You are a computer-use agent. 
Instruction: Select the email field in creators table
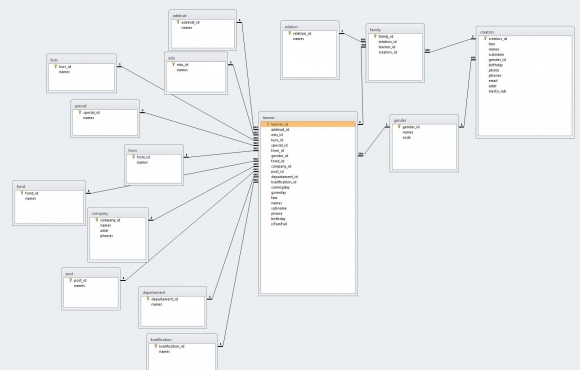(x=493, y=81)
